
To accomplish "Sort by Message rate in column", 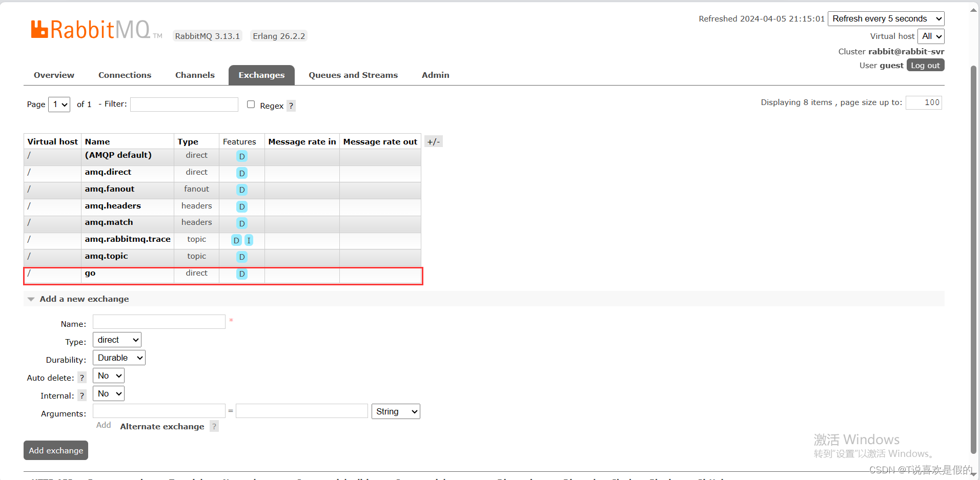I will [x=302, y=142].
